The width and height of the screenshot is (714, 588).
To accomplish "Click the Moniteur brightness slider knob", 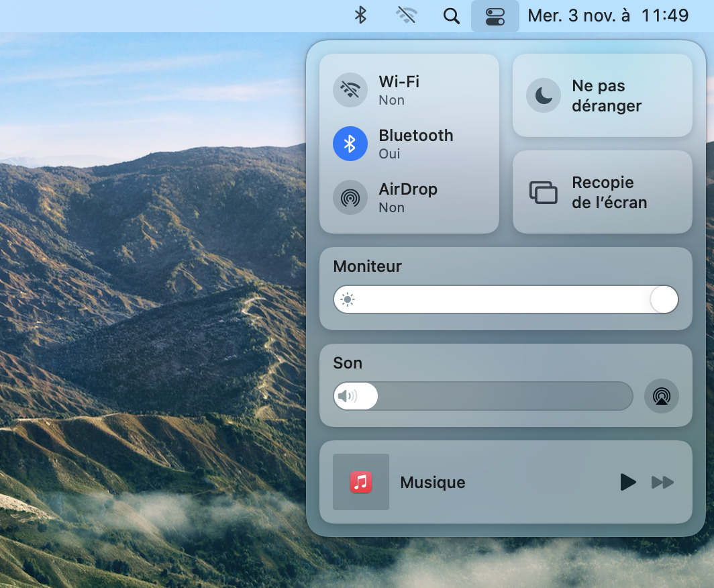I will coord(664,299).
